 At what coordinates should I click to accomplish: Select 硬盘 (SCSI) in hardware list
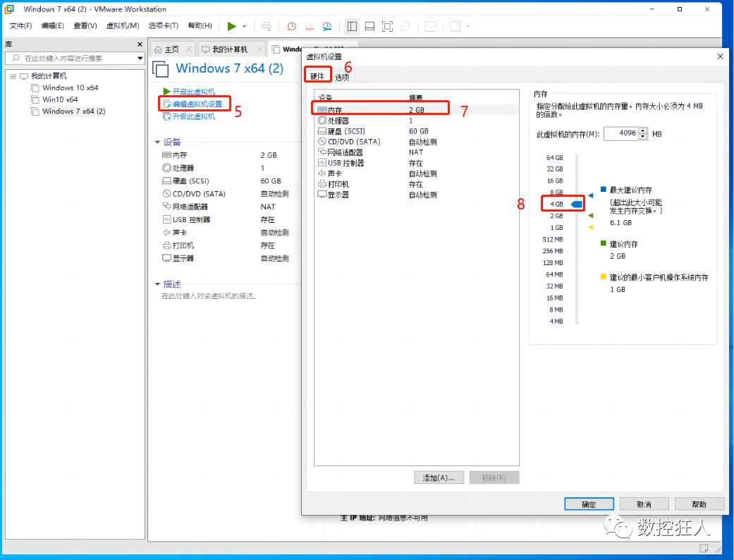416,131
